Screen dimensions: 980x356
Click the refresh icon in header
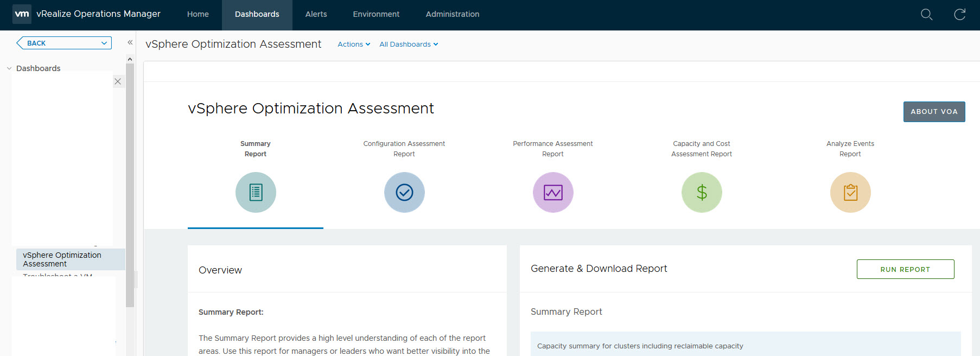point(960,15)
